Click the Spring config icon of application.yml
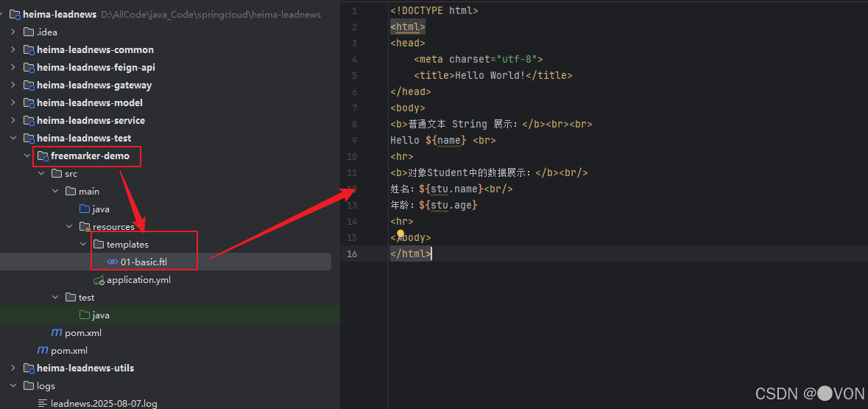868x409 pixels. (x=99, y=281)
